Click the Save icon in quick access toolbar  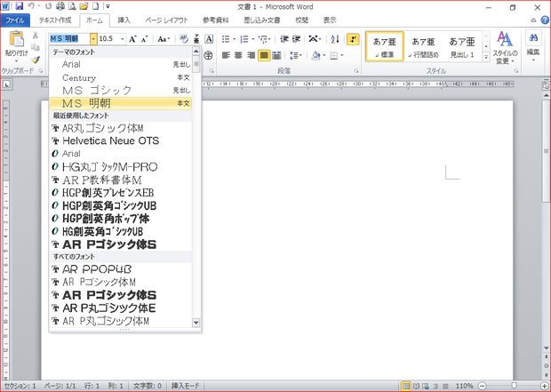(x=20, y=6)
